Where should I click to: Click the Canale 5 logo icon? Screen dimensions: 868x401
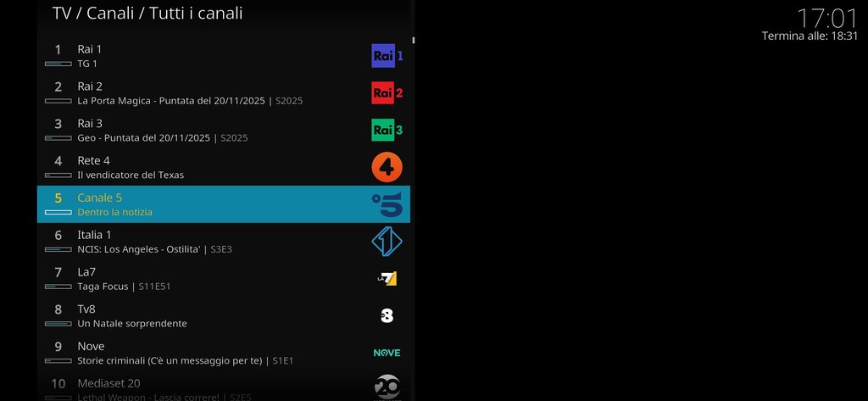click(x=387, y=204)
